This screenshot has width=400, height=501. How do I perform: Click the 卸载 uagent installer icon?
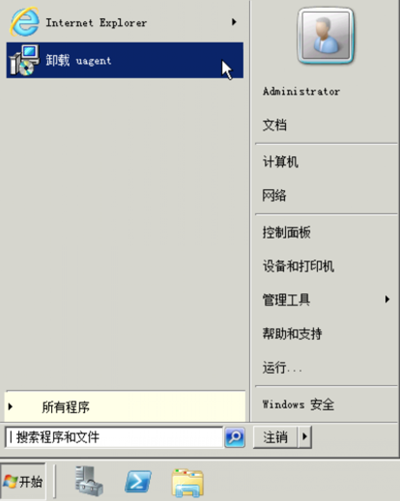coord(24,60)
